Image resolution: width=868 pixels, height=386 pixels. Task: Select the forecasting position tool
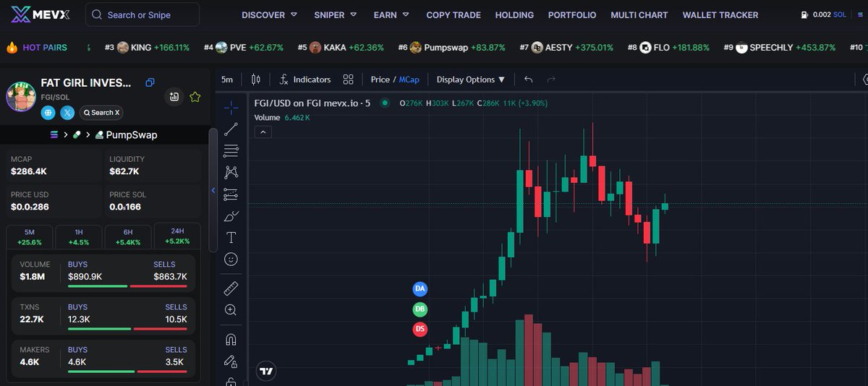pyautogui.click(x=231, y=194)
